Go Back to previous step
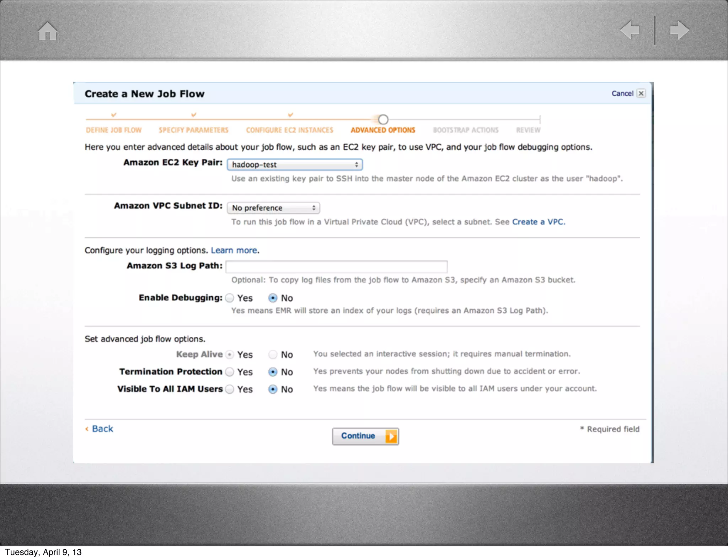This screenshot has width=728, height=560. pyautogui.click(x=102, y=429)
